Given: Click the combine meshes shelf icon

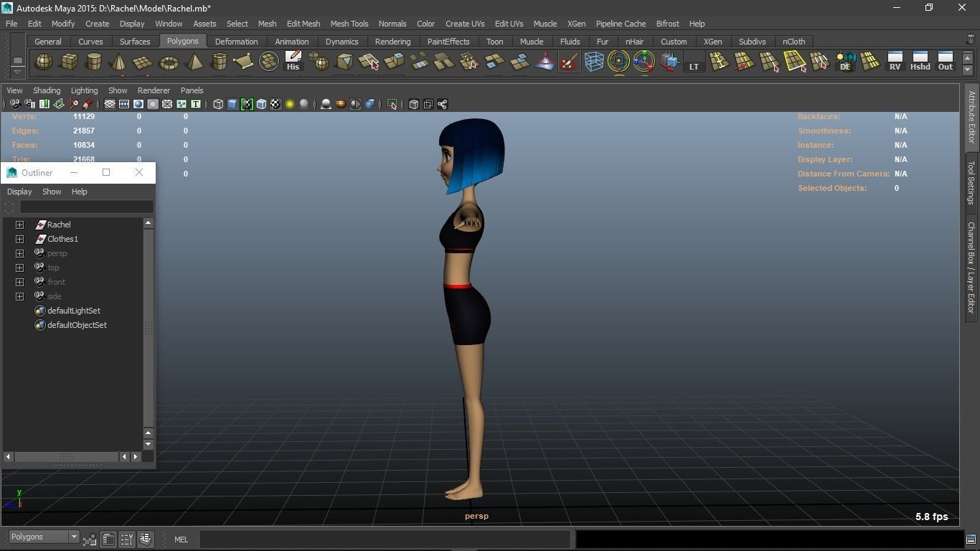Looking at the screenshot, I should pyautogui.click(x=319, y=62).
